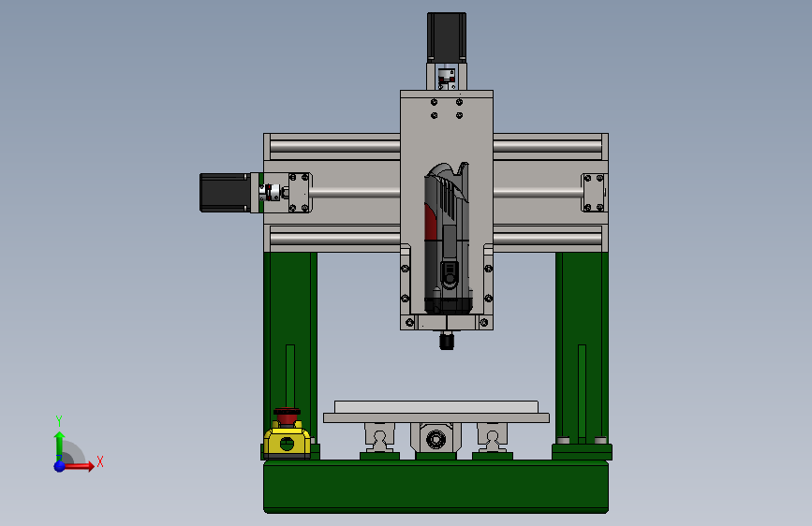Viewport: 812px width, 526px height.
Task: Select the green base of the machine
Action: pyautogui.click(x=436, y=487)
